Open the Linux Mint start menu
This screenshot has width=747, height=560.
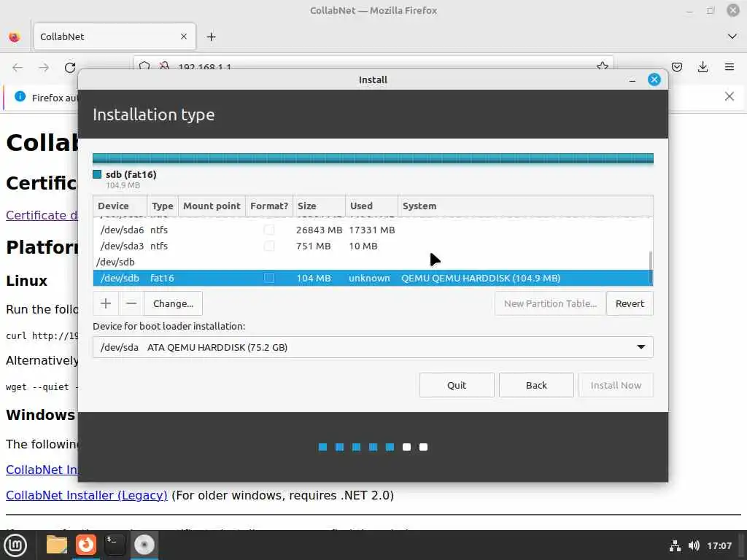15,545
